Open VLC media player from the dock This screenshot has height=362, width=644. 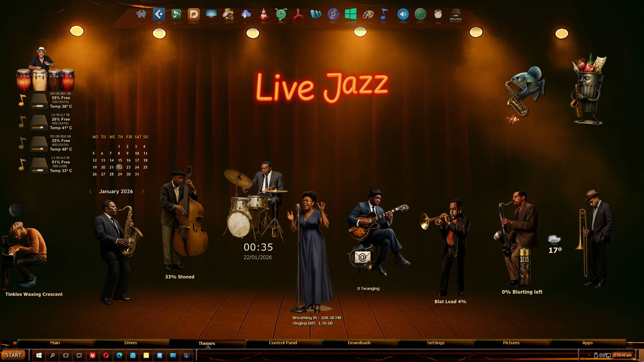(x=264, y=14)
